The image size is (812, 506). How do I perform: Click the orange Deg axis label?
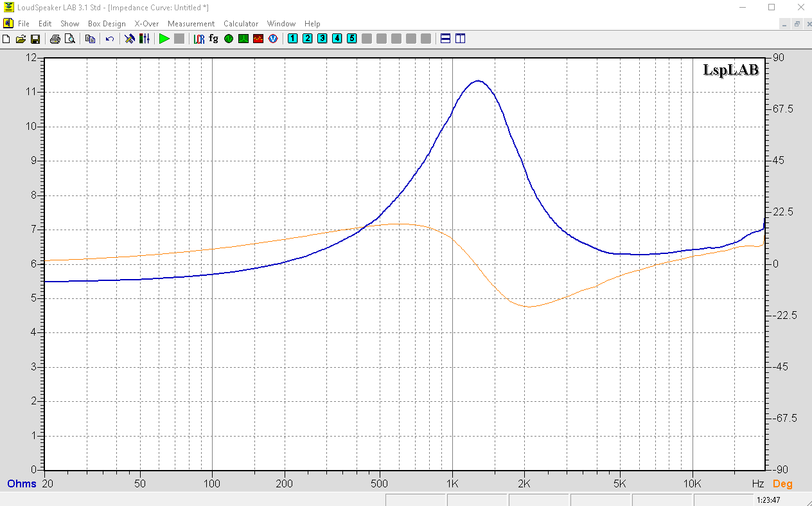pyautogui.click(x=782, y=483)
